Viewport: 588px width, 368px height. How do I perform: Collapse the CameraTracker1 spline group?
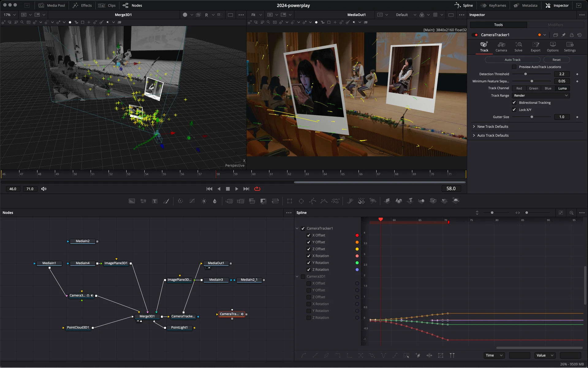297,228
